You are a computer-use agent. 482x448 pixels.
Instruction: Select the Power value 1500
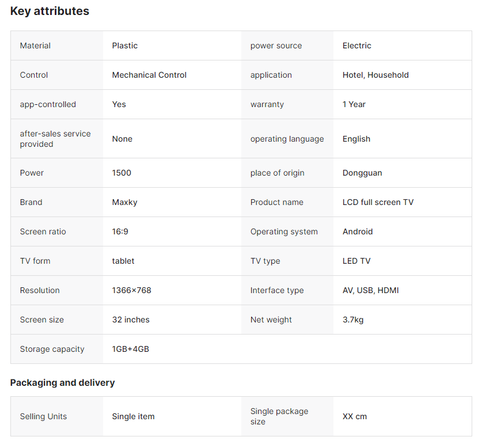122,173
